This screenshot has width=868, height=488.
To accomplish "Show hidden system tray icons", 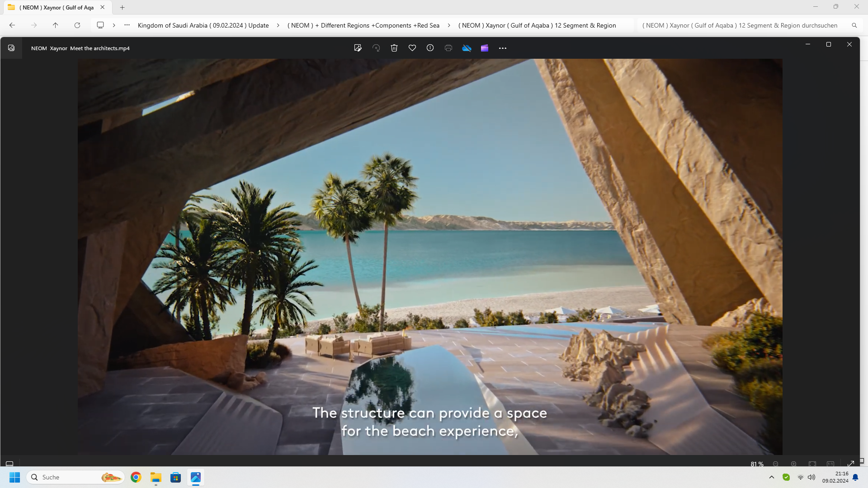I will pos(772,477).
